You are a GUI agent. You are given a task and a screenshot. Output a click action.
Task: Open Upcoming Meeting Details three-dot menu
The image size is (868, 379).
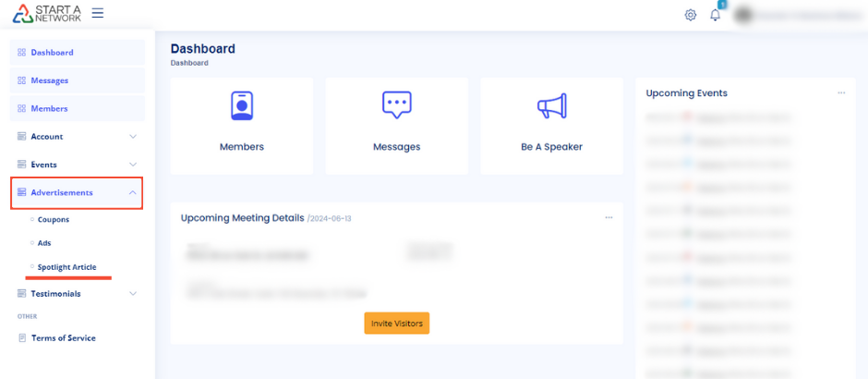(x=609, y=218)
